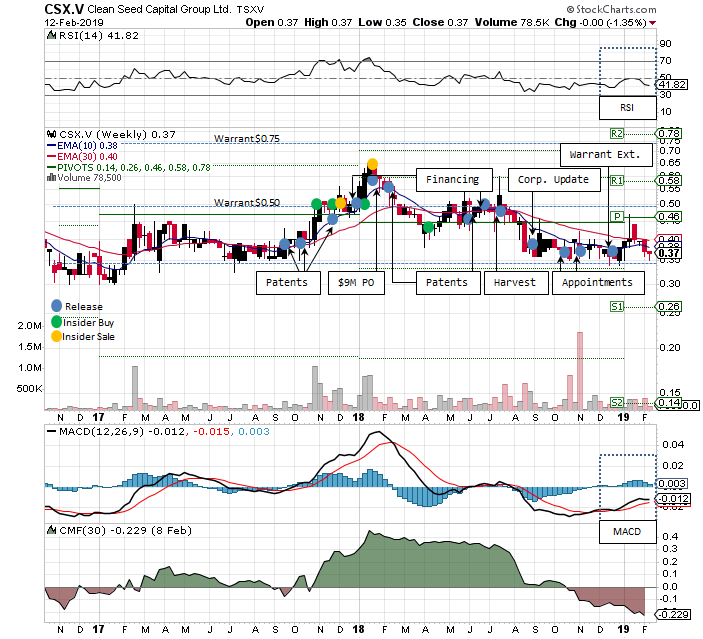Click the Appointments annotation box
Image resolution: width=703 pixels, height=639 pixels.
[598, 283]
